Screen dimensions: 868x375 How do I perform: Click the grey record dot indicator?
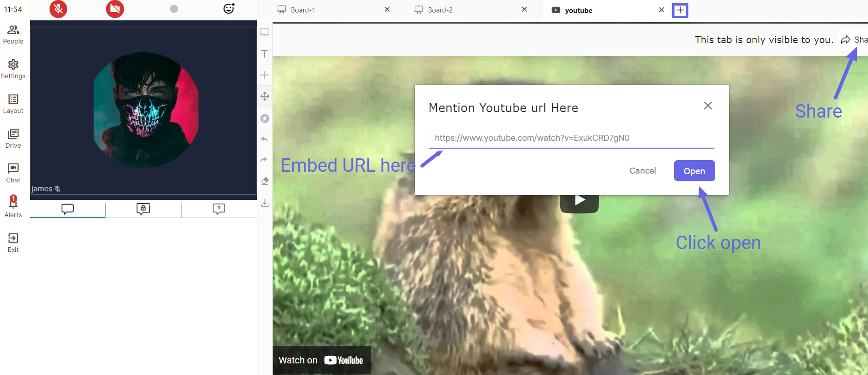(174, 9)
